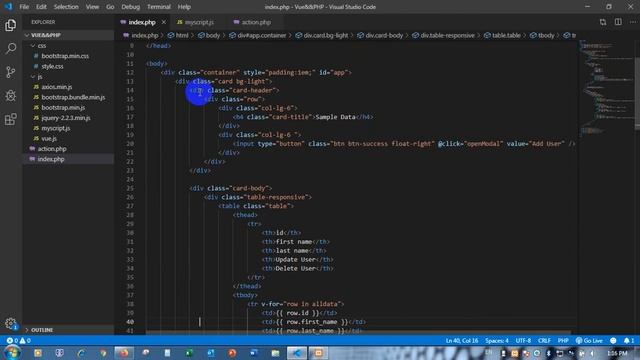Start server with Go Live
Image resolution: width=640 pixels, height=360 pixels.
(x=589, y=340)
